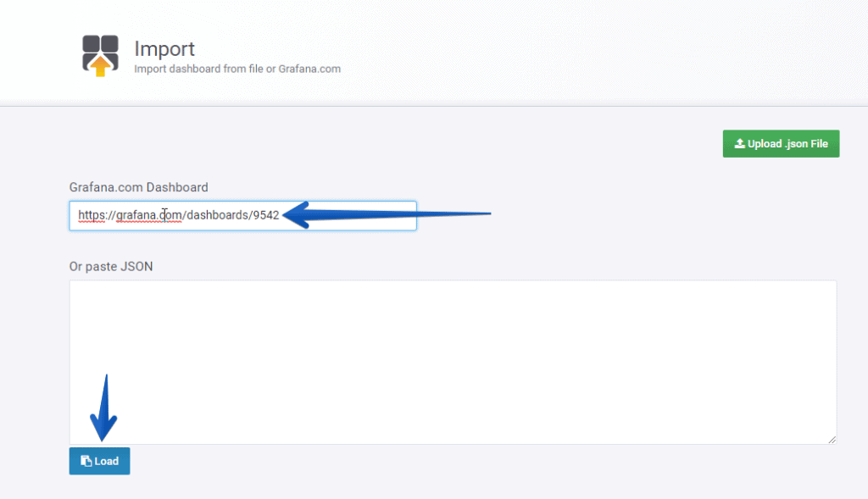This screenshot has width=868, height=499.
Task: Click Grafana.com text in the subtitle
Action: click(309, 69)
